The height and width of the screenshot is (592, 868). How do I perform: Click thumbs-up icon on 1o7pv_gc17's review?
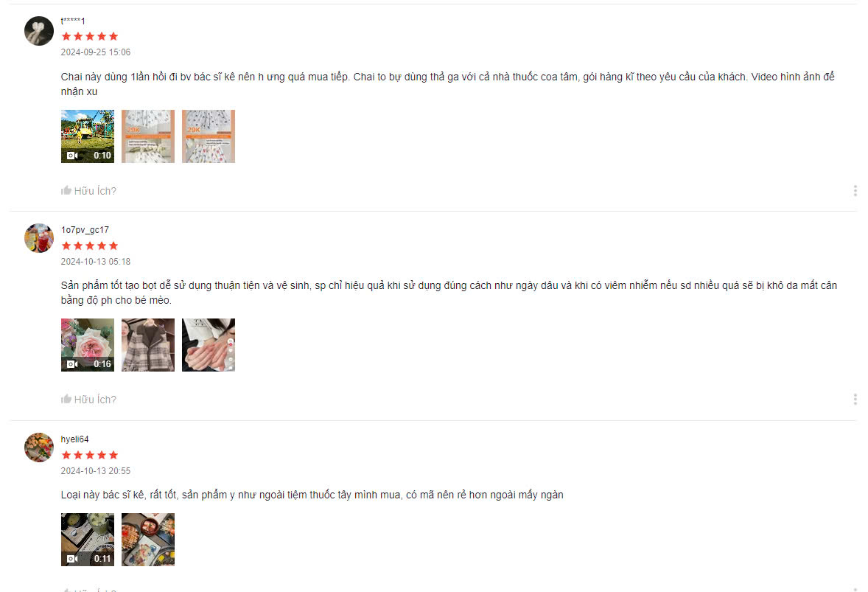pyautogui.click(x=66, y=400)
